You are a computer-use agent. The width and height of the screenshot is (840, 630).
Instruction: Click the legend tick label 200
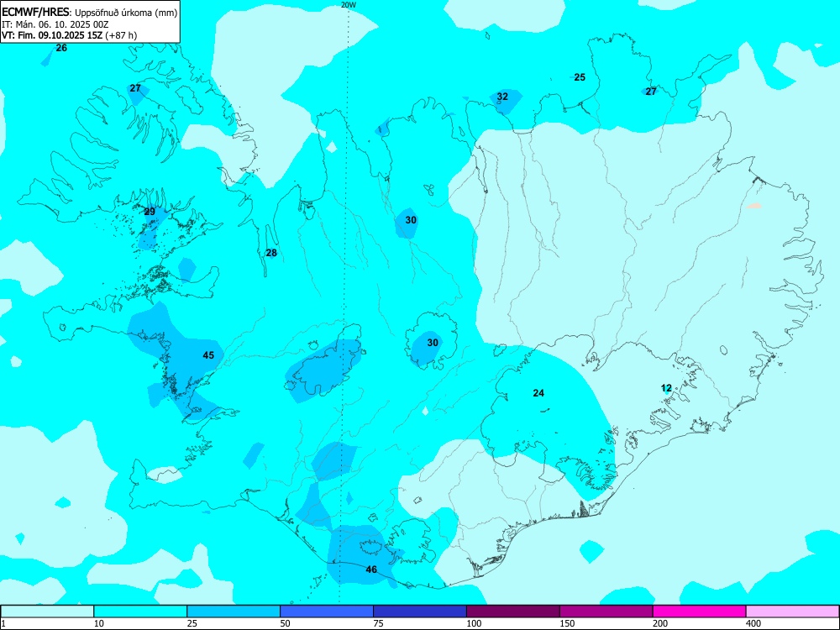[x=660, y=623]
